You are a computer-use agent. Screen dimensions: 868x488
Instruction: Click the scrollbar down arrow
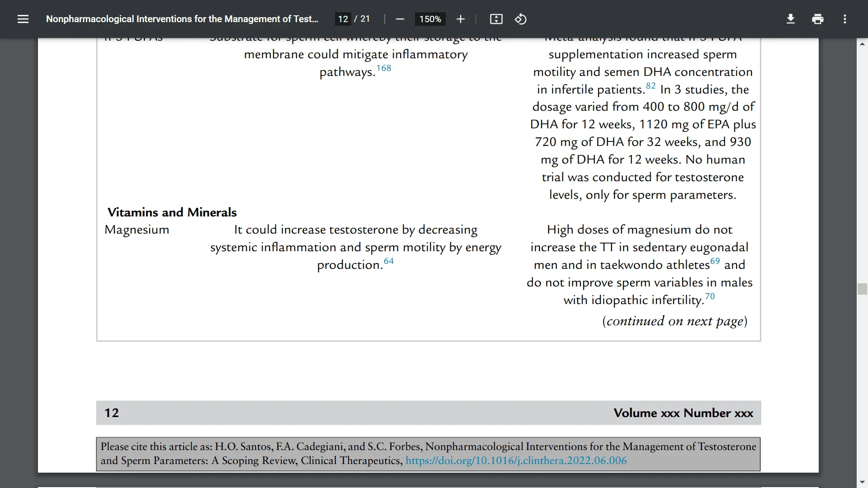(x=862, y=482)
